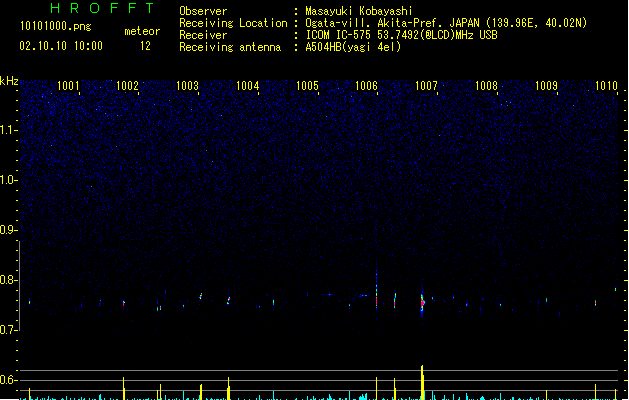Click time marker 1010
The width and height of the screenshot is (629, 400).
point(606,86)
